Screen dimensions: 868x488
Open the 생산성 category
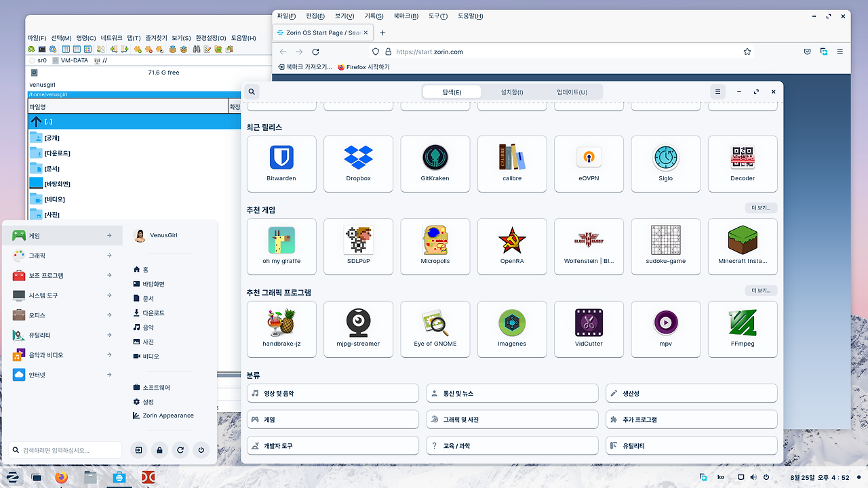pos(691,393)
